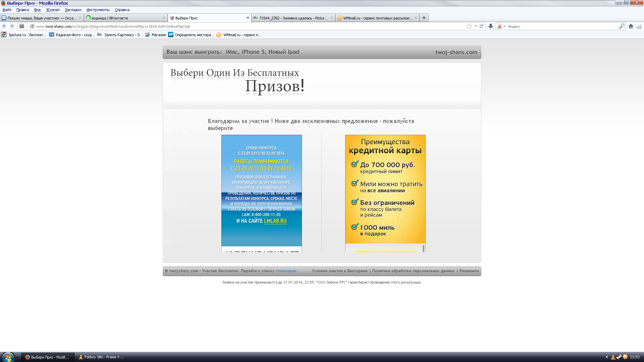Switch to the 'Письмо «маша, Ваше участие»' tab

[42, 18]
